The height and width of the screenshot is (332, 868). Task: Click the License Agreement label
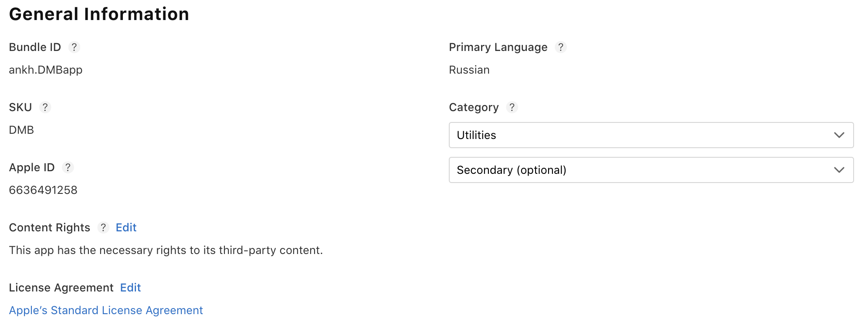click(x=61, y=288)
